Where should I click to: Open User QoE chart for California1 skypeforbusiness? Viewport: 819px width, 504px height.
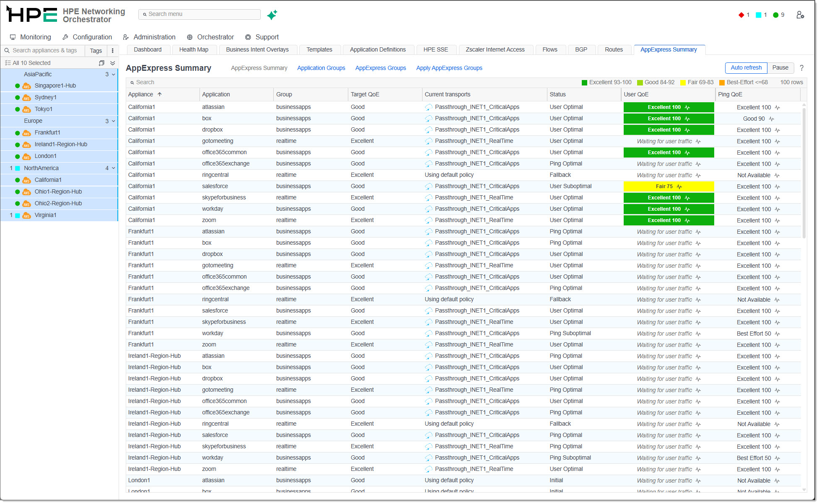pyautogui.click(x=687, y=198)
